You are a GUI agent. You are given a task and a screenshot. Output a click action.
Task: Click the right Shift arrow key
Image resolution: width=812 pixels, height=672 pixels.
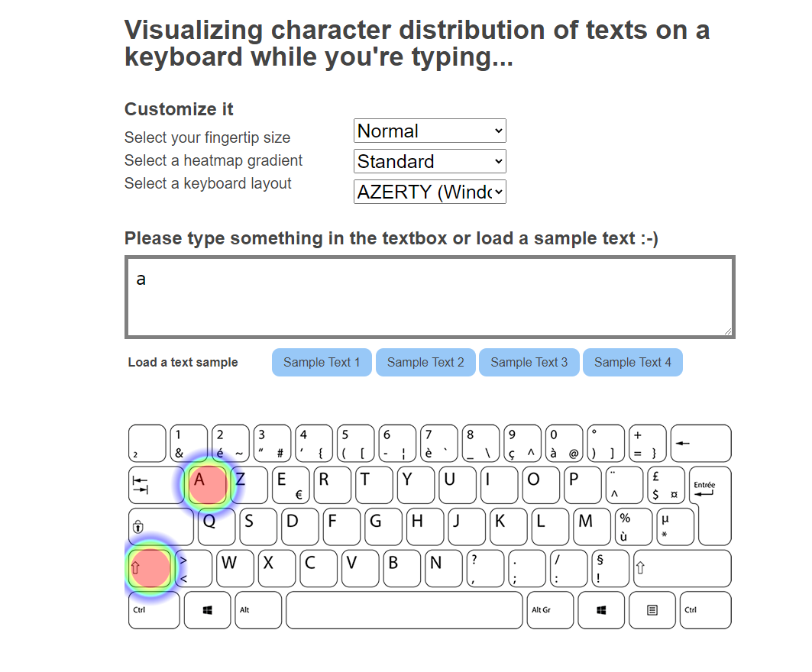click(683, 568)
